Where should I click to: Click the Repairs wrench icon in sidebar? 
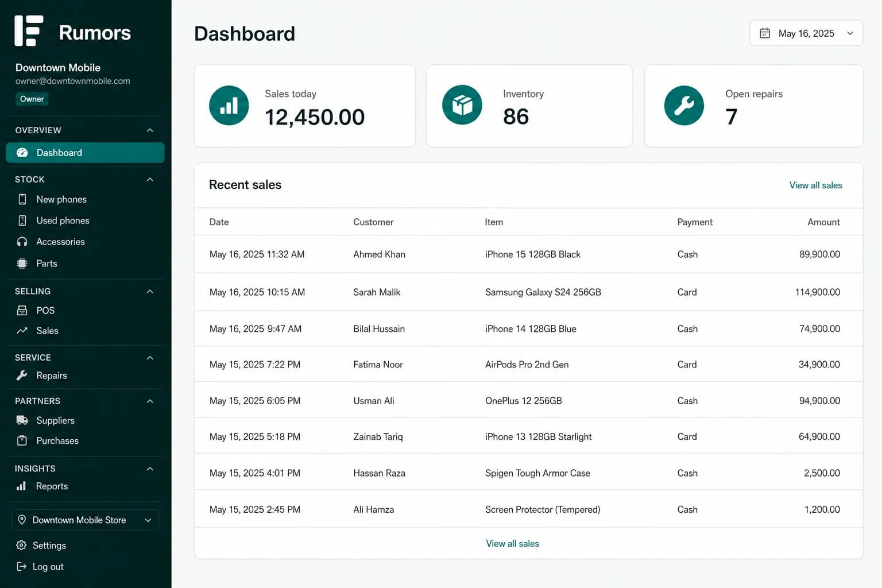(22, 376)
